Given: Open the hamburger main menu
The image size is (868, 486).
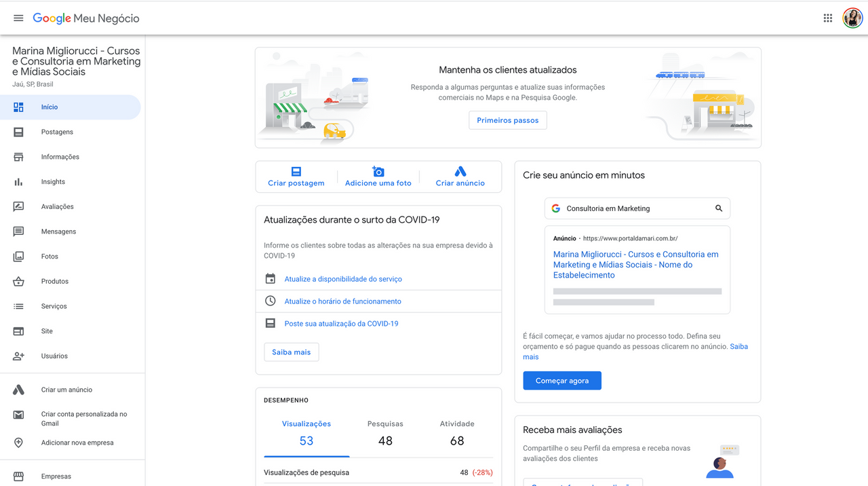Looking at the screenshot, I should coord(18,18).
